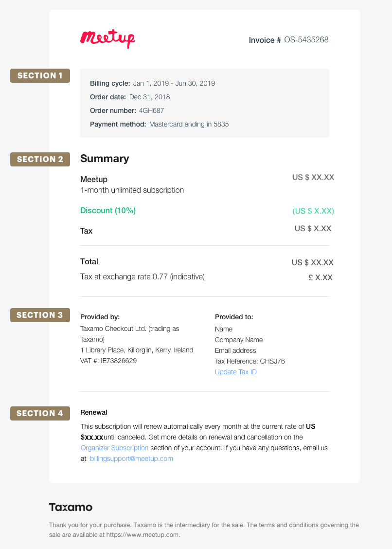Image resolution: width=392 pixels, height=549 pixels.
Task: Follow the Organizer Subscription link
Action: [x=114, y=448]
